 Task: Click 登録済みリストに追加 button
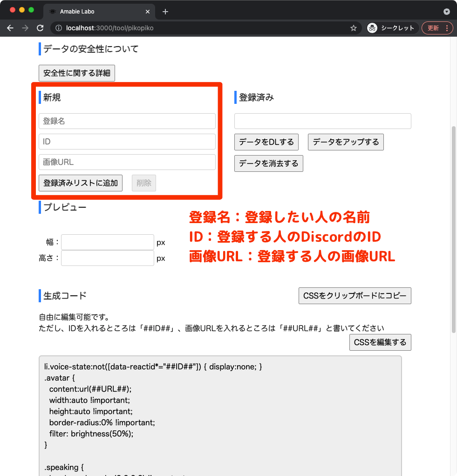(x=81, y=183)
